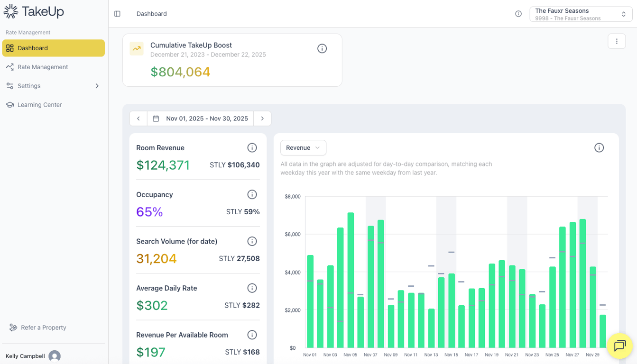
Task: Click the Average Daily Rate info icon
Action: pos(251,288)
